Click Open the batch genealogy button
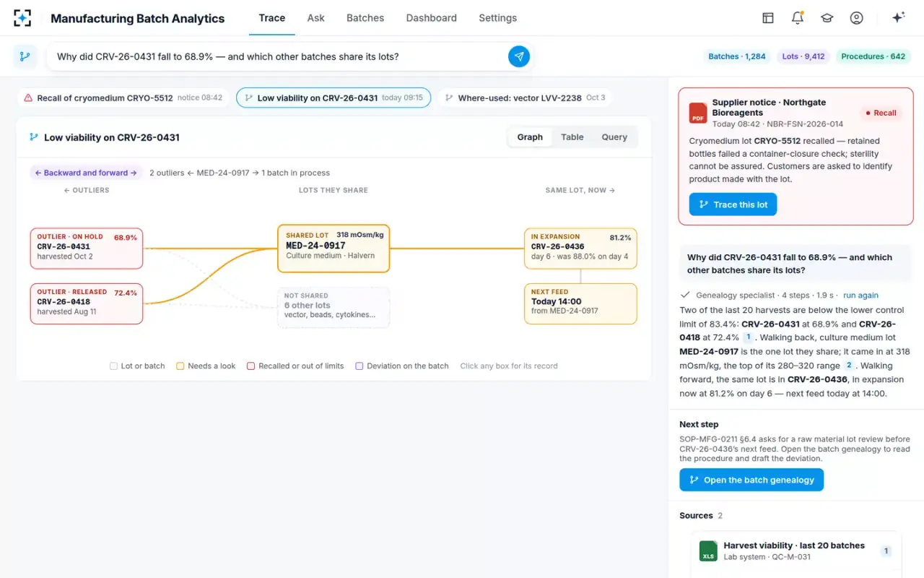Viewport: 924px width, 578px height. [751, 480]
